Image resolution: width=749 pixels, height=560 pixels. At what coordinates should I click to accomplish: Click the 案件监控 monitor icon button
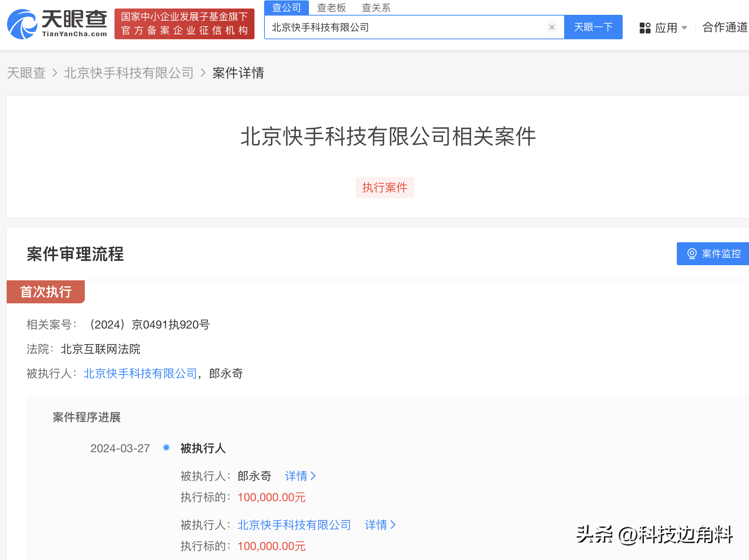712,254
